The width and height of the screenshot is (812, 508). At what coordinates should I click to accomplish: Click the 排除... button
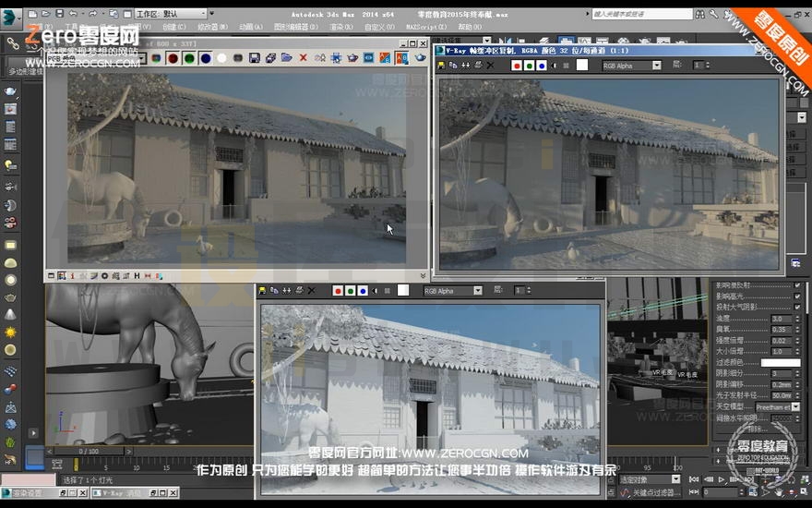[x=758, y=429]
